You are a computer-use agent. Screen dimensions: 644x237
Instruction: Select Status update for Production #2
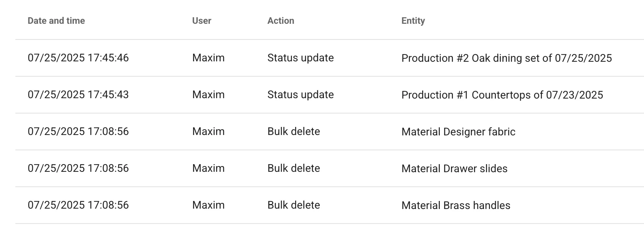301,58
